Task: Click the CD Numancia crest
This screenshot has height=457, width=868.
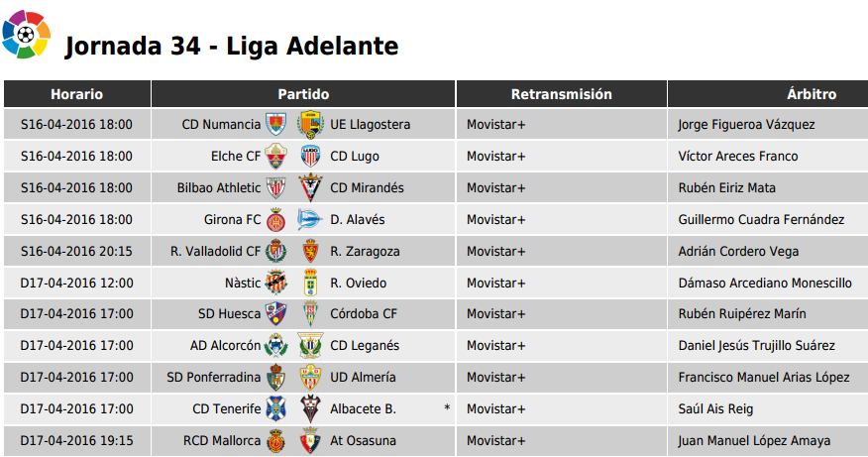Action: click(x=275, y=124)
